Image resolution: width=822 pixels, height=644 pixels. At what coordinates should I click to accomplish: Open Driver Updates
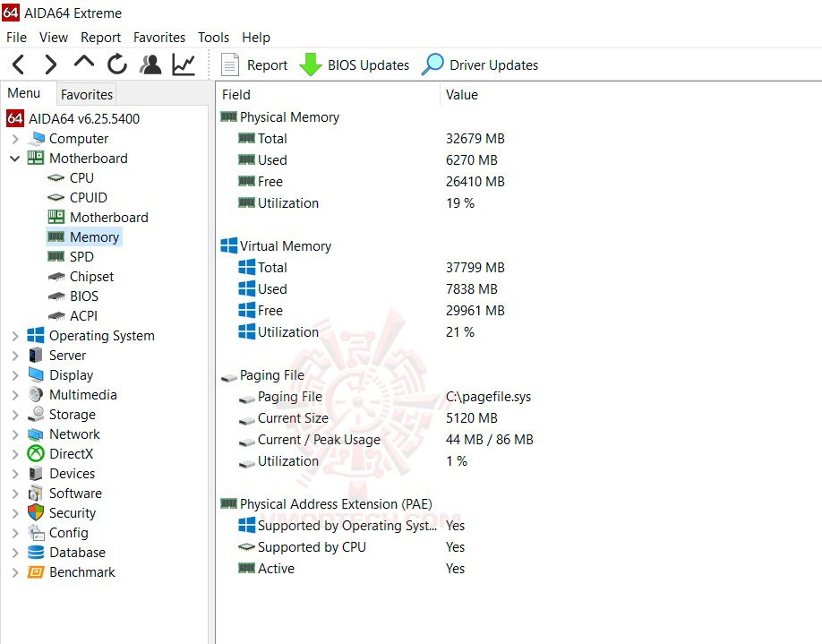click(483, 64)
